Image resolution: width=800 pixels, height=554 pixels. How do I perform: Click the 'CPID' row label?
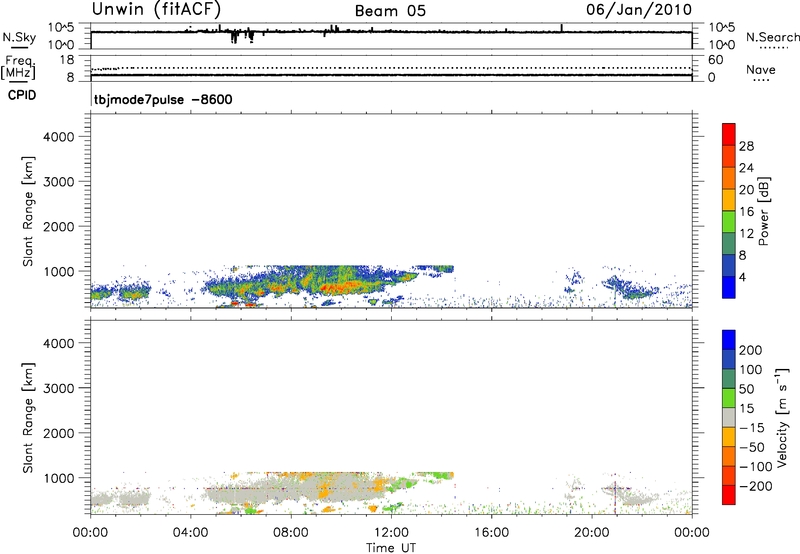coord(22,95)
